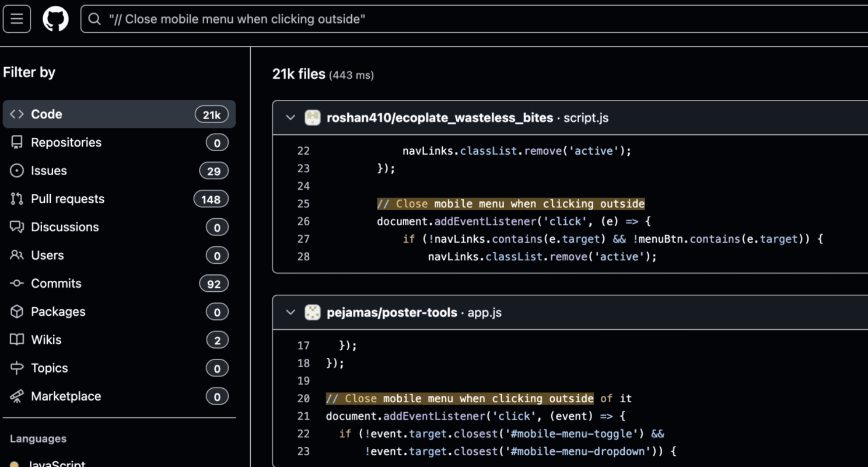Click the '#mobile-menu-dropdown' code line
Viewport: 868px width, 467px height.
click(x=520, y=451)
